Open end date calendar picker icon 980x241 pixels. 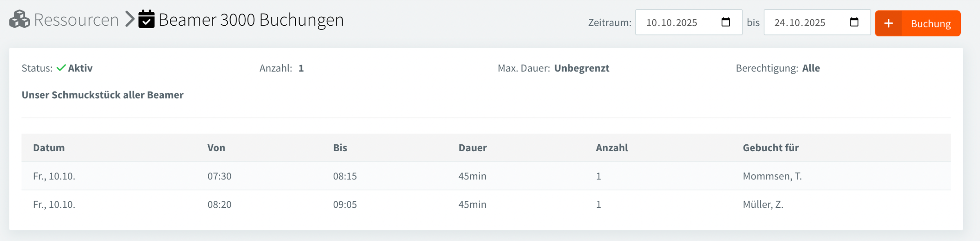click(x=854, y=22)
